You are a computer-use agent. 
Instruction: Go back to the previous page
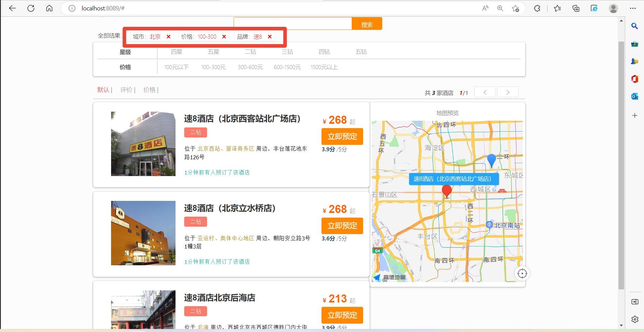[x=12, y=8]
